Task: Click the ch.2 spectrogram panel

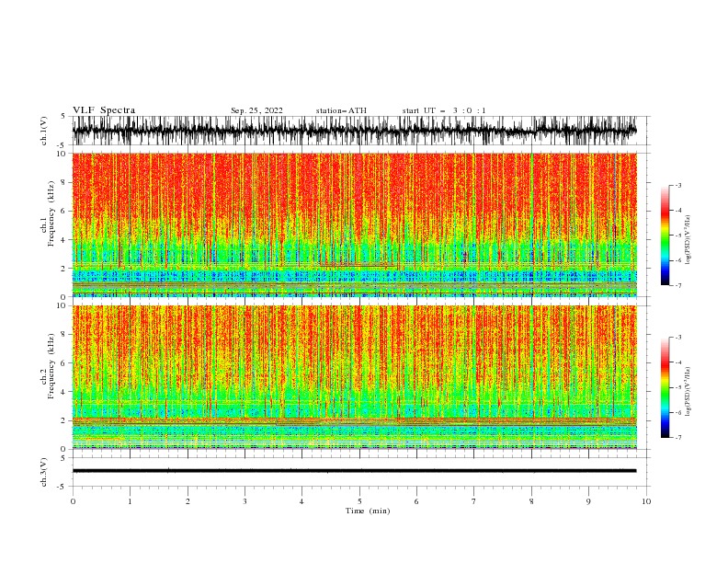Action: (354, 377)
